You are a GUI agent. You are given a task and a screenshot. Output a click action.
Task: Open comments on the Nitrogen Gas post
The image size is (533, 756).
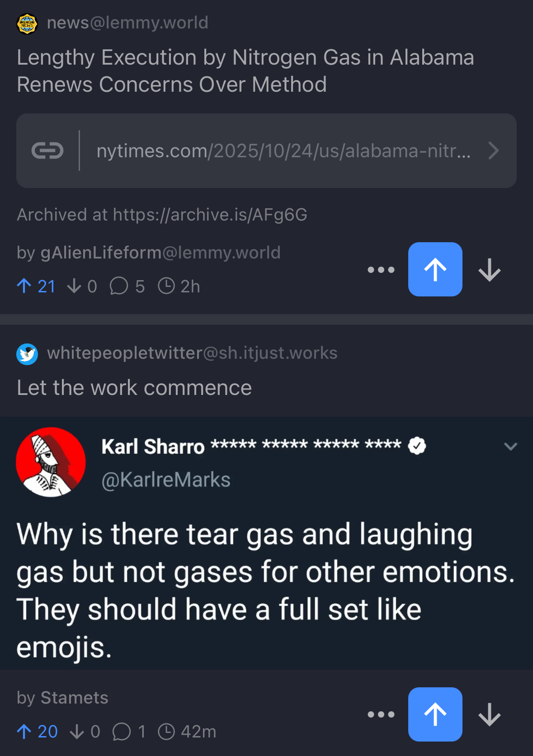[x=127, y=286]
